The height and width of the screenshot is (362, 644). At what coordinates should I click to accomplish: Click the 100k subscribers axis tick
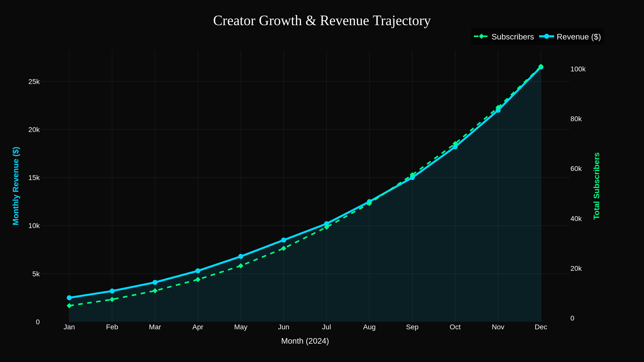578,69
